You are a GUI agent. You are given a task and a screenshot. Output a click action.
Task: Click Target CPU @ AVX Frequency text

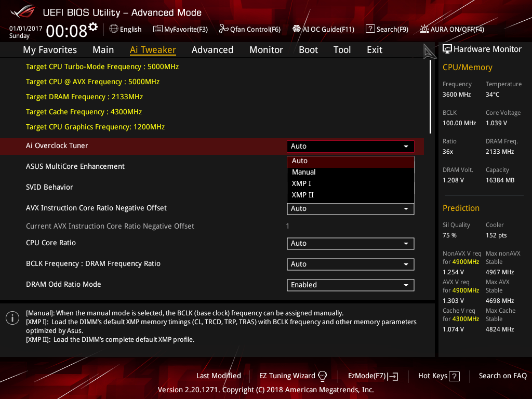pyautogui.click(x=92, y=82)
